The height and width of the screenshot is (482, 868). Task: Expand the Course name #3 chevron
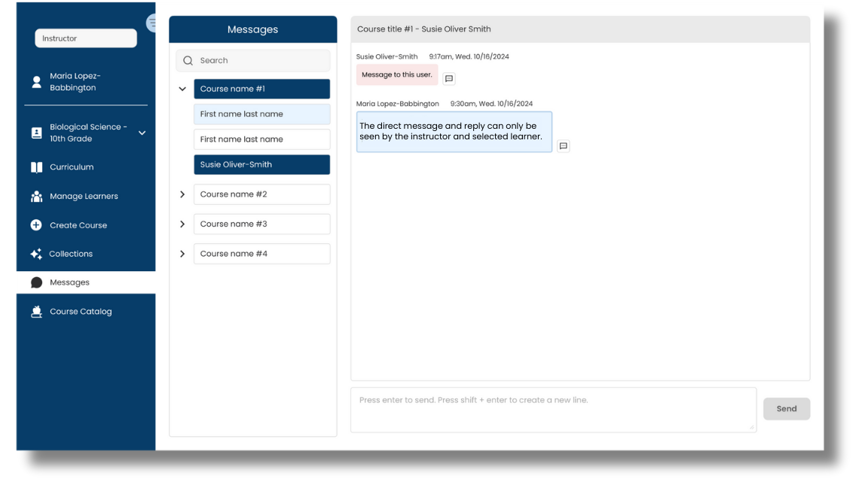point(182,224)
